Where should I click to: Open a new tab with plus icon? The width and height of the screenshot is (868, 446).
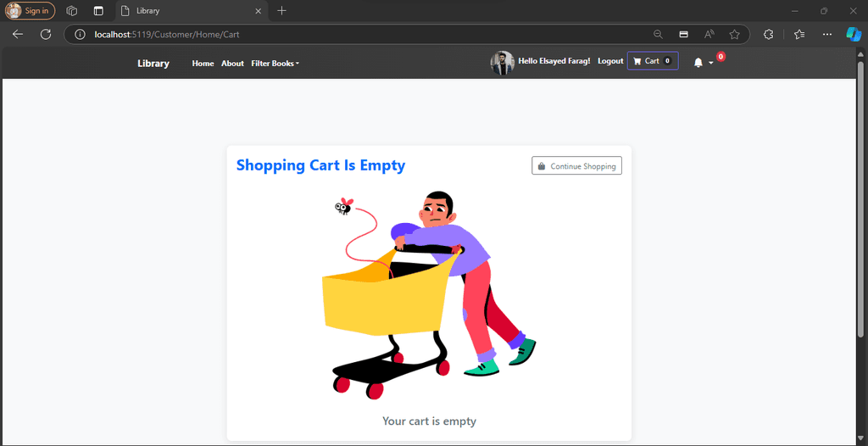coord(281,10)
